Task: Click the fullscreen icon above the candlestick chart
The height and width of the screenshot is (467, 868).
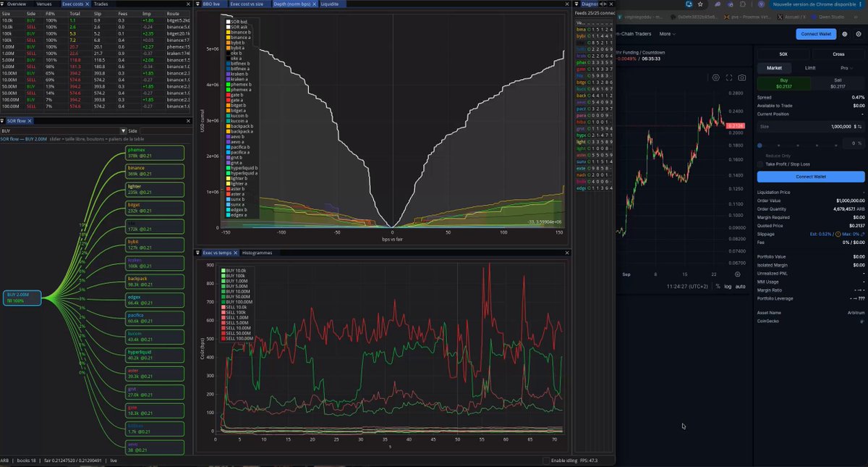Action: coord(729,77)
